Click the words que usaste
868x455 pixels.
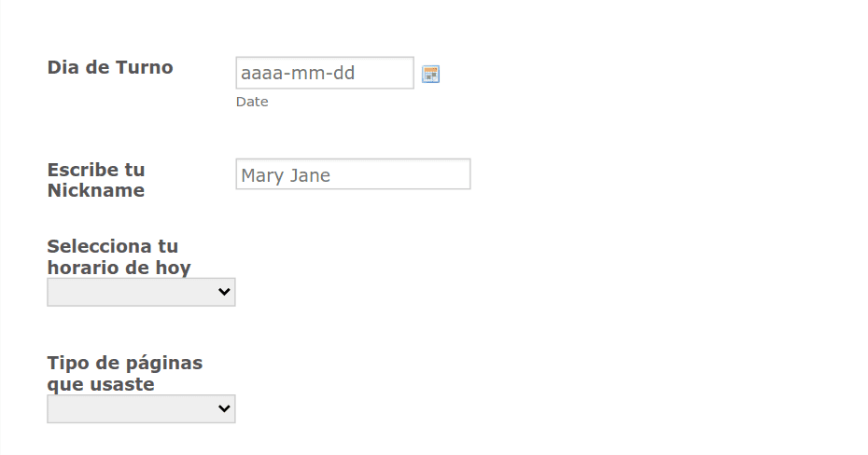tap(101, 384)
